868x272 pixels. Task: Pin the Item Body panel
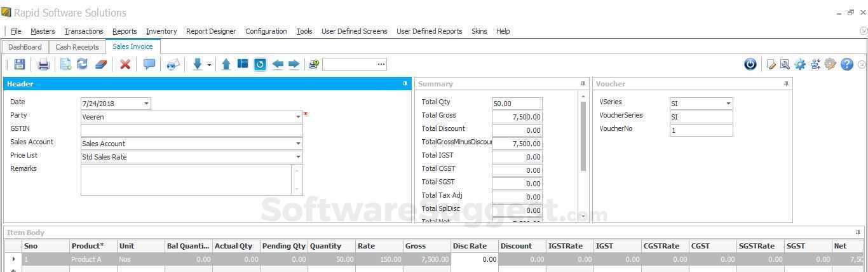click(x=858, y=233)
